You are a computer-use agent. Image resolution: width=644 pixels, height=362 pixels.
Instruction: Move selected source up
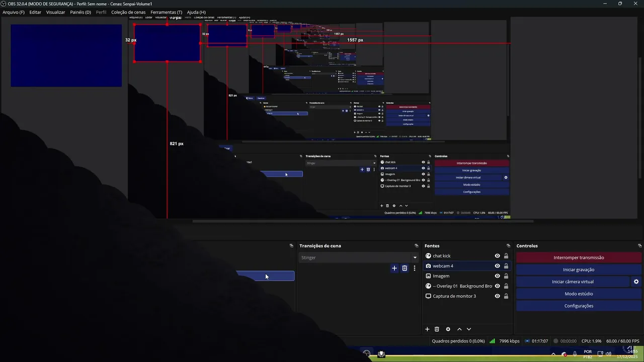pyautogui.click(x=459, y=329)
